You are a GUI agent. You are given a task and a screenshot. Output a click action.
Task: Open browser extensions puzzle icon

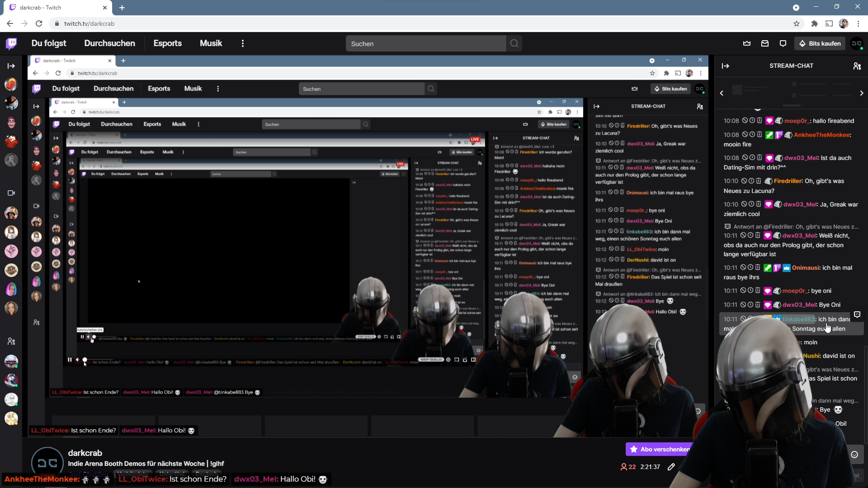(815, 23)
